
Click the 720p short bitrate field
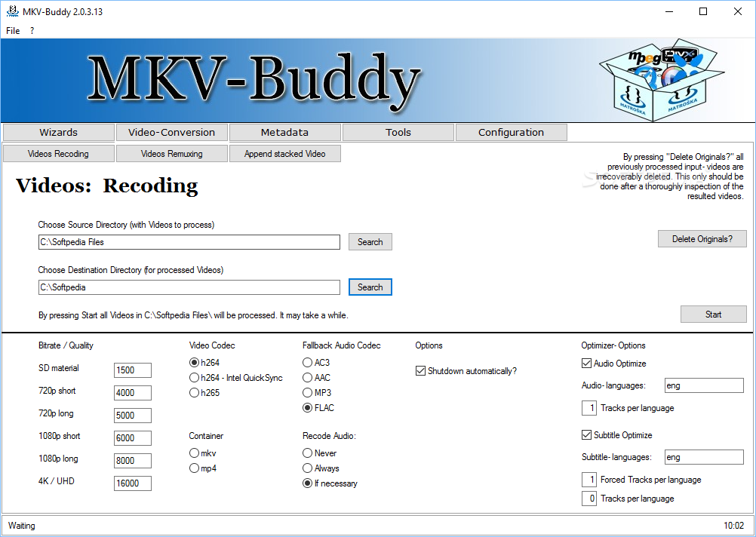click(133, 393)
